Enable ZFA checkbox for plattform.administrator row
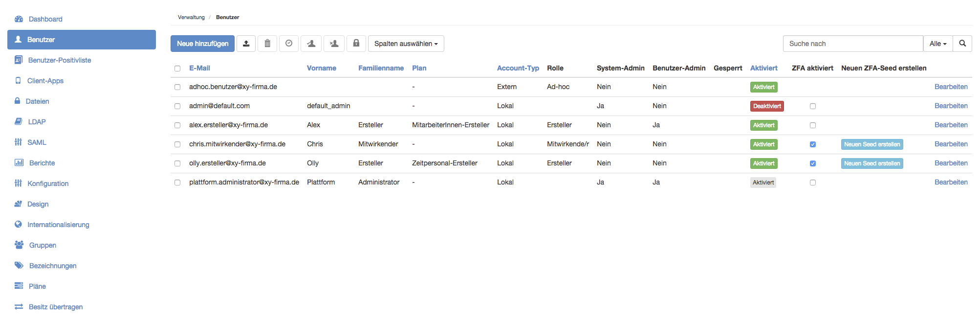Image resolution: width=980 pixels, height=325 pixels. (x=813, y=183)
